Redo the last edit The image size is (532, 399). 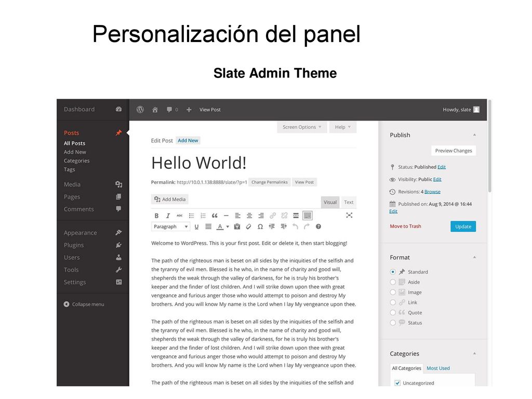point(307,227)
